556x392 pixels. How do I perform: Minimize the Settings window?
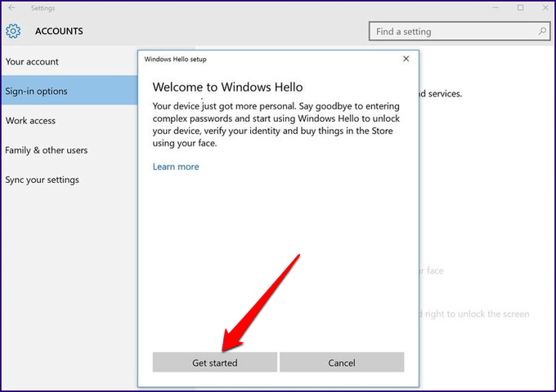(x=497, y=8)
